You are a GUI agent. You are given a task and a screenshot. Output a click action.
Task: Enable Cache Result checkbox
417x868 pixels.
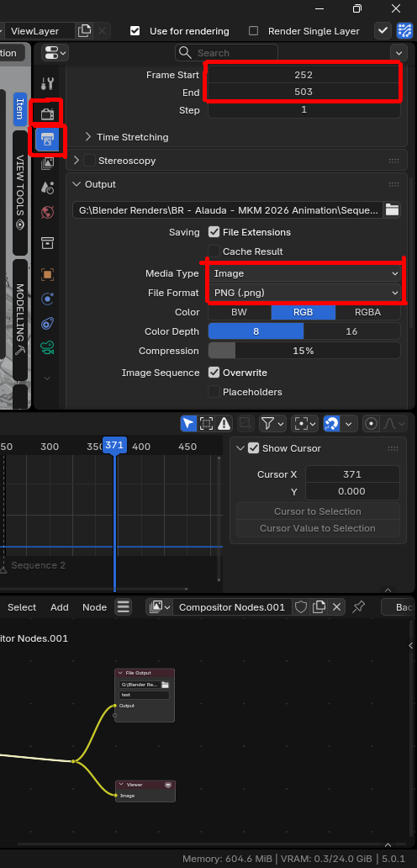click(x=214, y=251)
